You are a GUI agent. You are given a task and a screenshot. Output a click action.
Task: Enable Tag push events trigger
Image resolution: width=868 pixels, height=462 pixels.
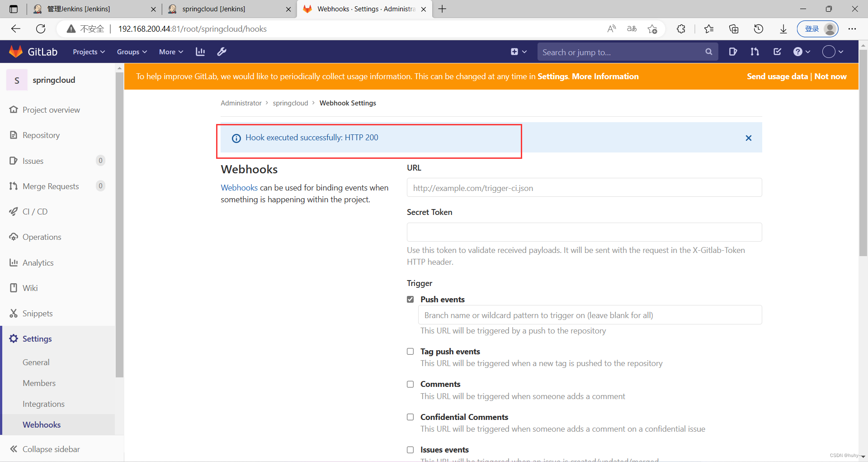410,352
